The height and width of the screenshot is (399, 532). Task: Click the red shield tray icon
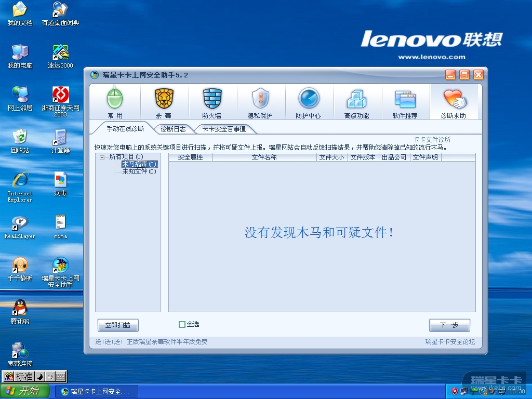455,391
